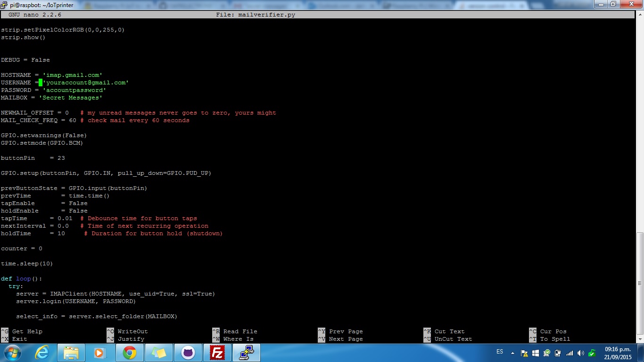Open Windows Explorer from the taskbar

pos(71,353)
